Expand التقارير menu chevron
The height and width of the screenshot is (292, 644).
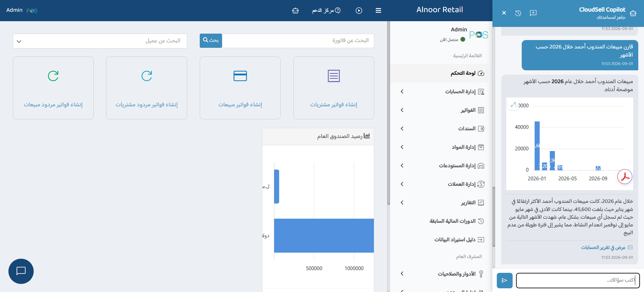pyautogui.click(x=402, y=203)
